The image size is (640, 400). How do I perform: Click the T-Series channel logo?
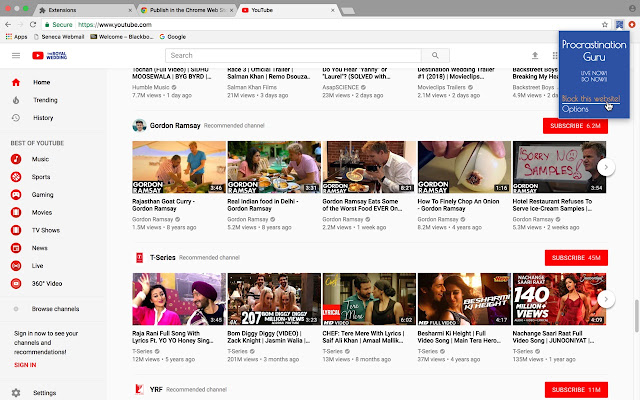point(139,258)
